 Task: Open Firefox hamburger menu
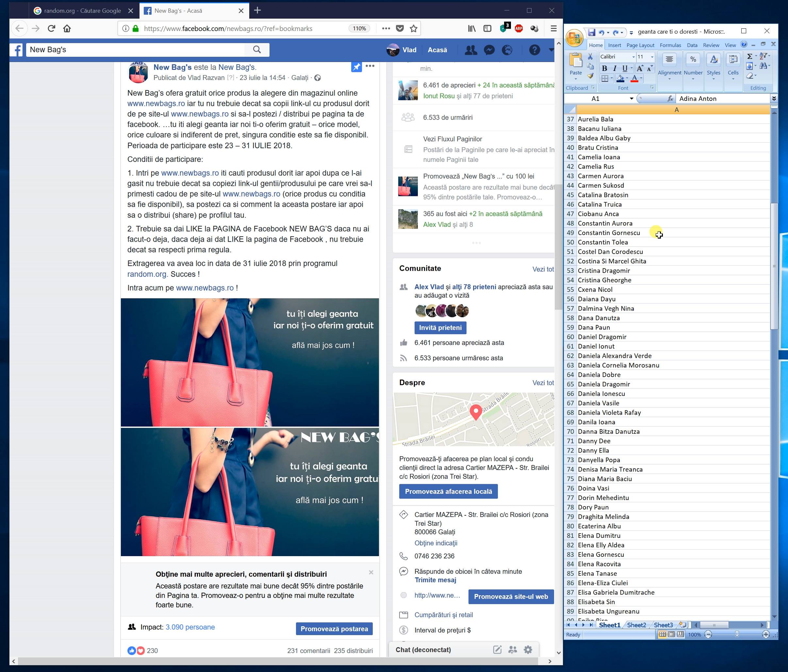coord(553,28)
